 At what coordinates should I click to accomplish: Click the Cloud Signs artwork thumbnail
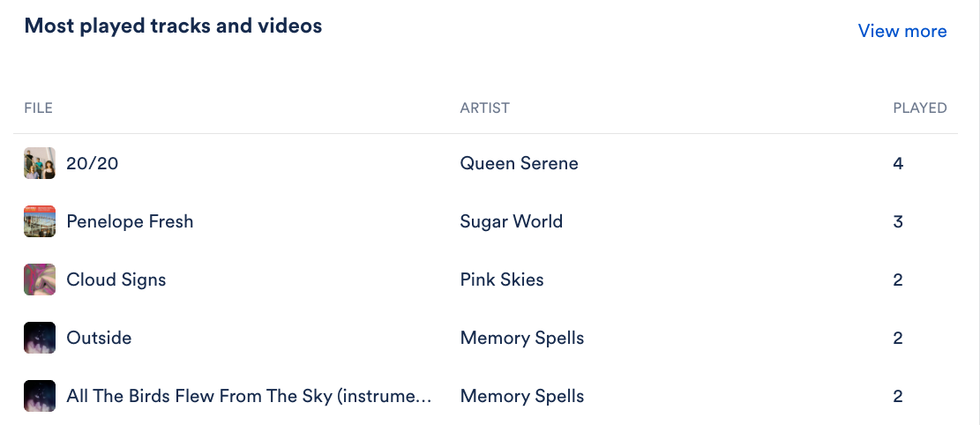40,280
